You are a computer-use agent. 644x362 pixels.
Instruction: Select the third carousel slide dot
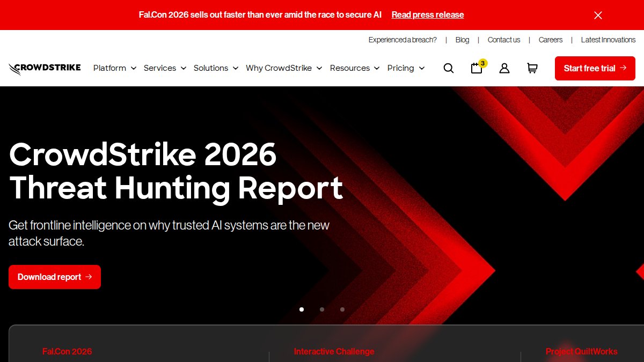342,309
